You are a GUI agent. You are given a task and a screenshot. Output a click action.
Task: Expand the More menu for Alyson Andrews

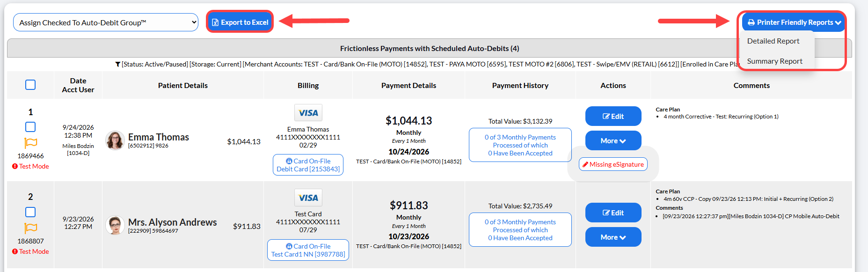613,237
